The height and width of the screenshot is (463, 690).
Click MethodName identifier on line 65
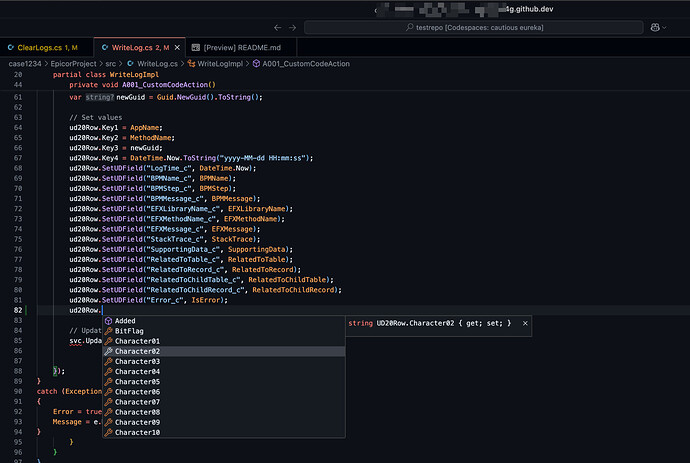pos(150,138)
